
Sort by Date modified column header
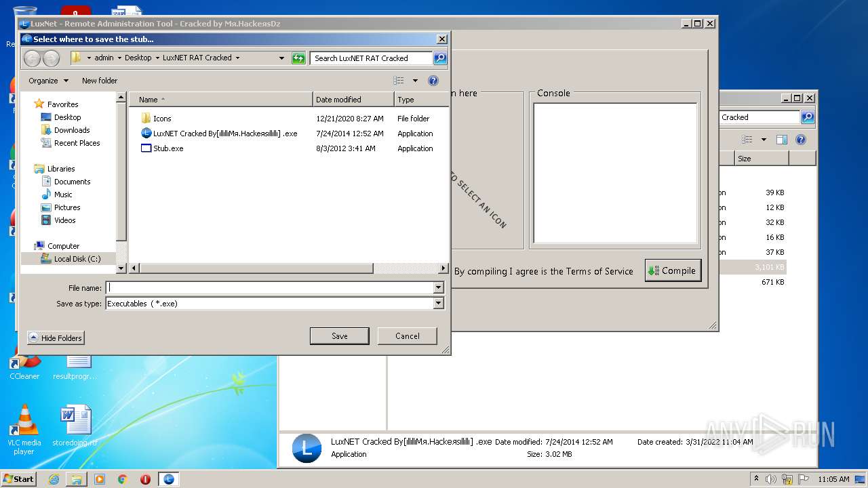(353, 100)
